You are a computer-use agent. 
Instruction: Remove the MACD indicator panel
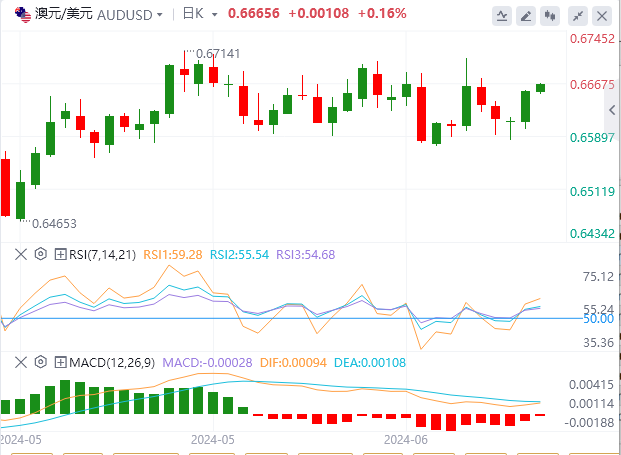[x=21, y=362]
